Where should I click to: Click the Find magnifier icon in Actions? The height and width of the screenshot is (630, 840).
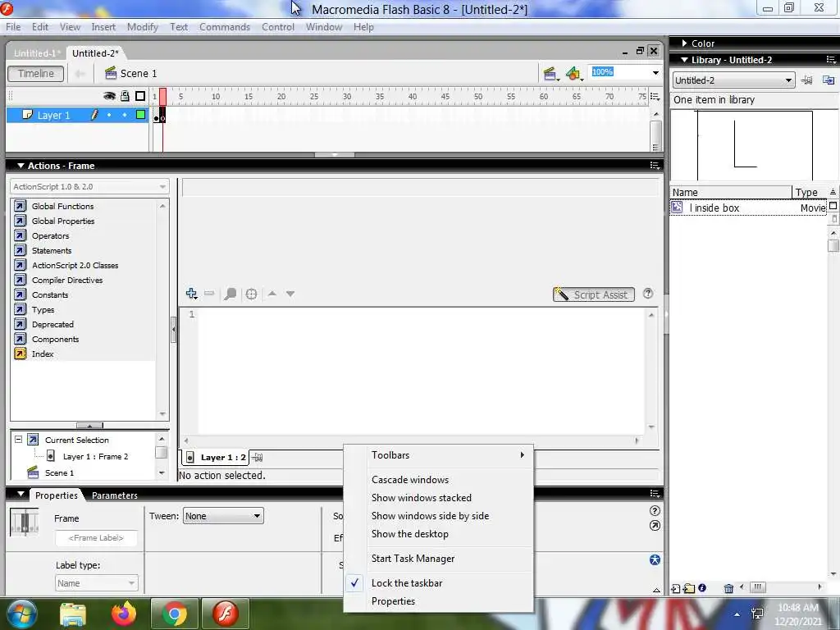point(230,294)
